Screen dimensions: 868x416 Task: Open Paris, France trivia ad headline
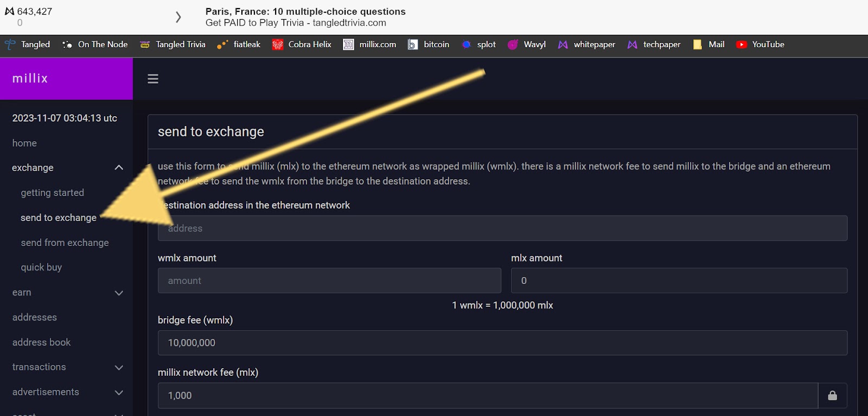pyautogui.click(x=305, y=11)
